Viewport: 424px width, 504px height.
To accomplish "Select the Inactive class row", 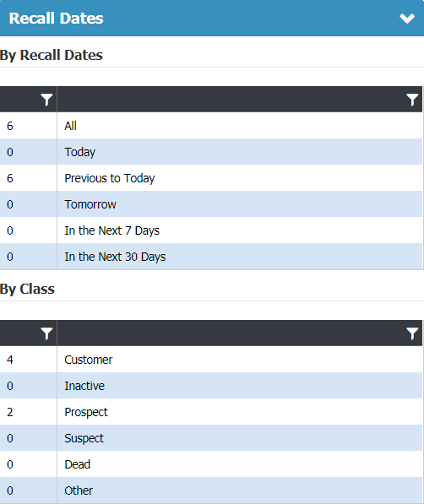I will click(211, 386).
